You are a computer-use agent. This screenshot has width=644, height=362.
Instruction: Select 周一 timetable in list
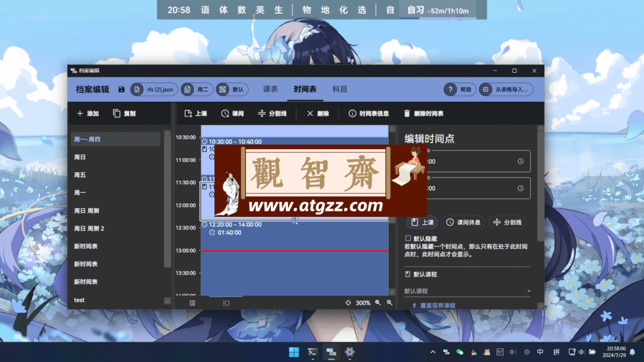[116, 192]
